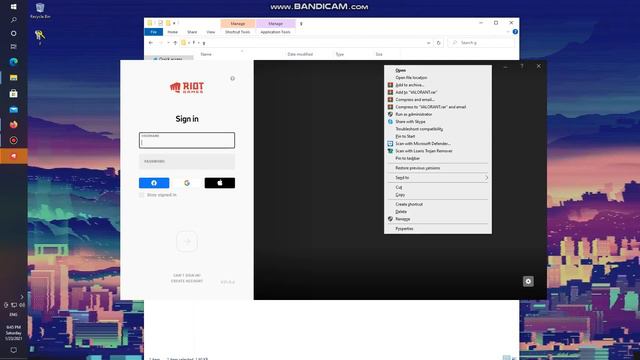
Task: Select Troubleshoot compatibility
Action: coord(438,129)
